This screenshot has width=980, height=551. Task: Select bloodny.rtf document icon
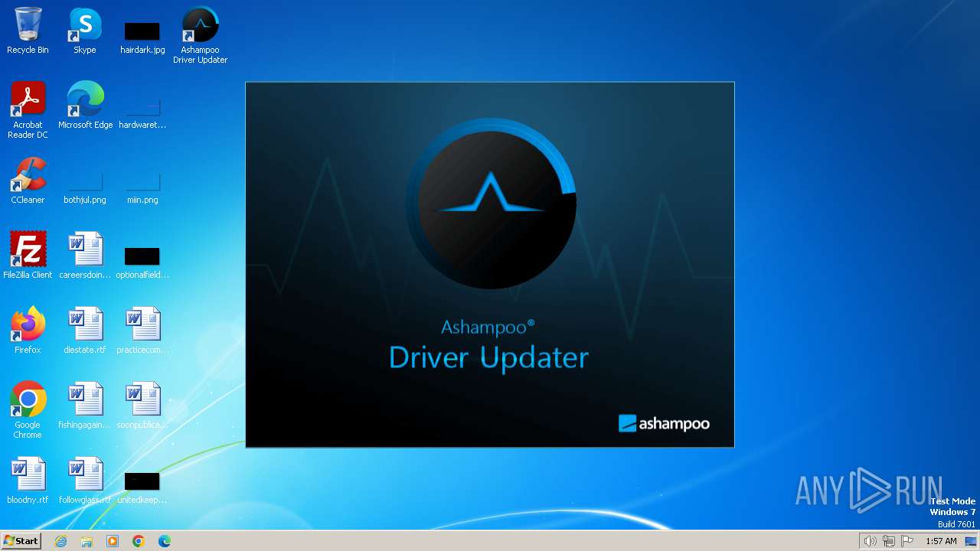point(28,481)
